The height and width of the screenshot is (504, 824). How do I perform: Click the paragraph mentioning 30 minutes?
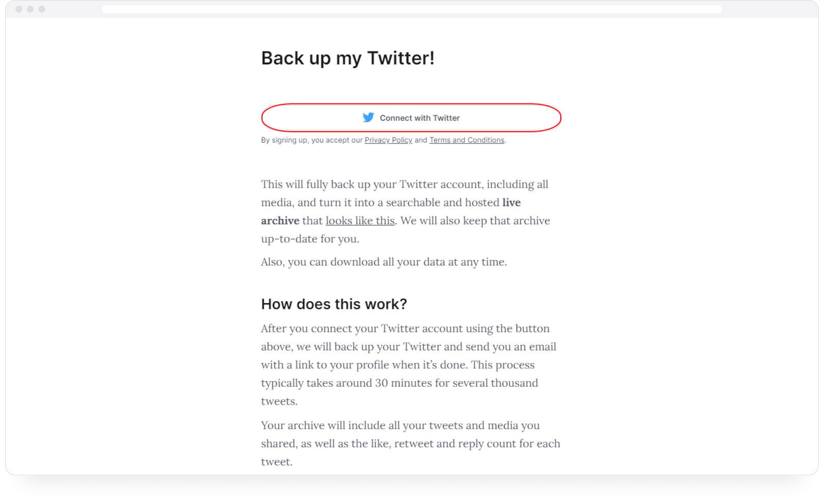(407, 364)
